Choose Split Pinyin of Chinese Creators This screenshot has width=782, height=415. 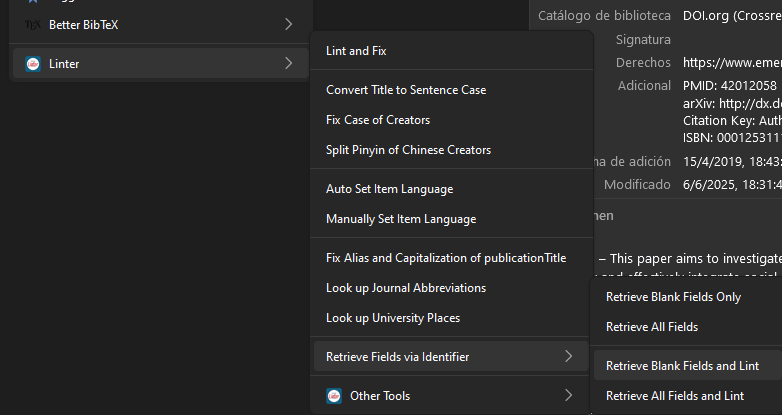(408, 150)
